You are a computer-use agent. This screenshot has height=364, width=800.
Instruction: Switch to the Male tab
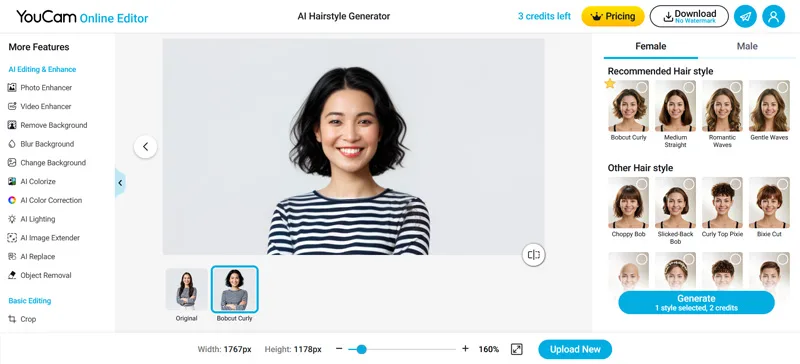[747, 46]
